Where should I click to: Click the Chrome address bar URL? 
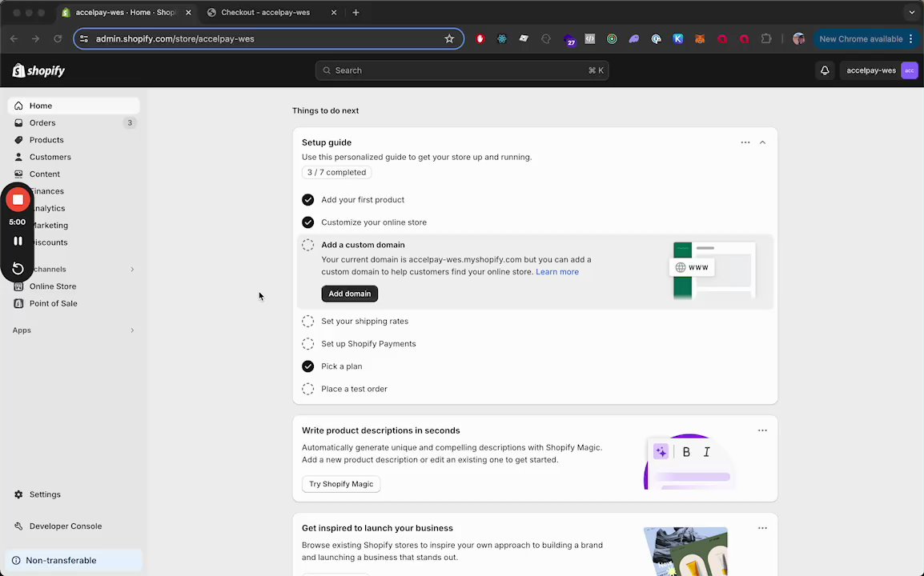pyautogui.click(x=175, y=39)
